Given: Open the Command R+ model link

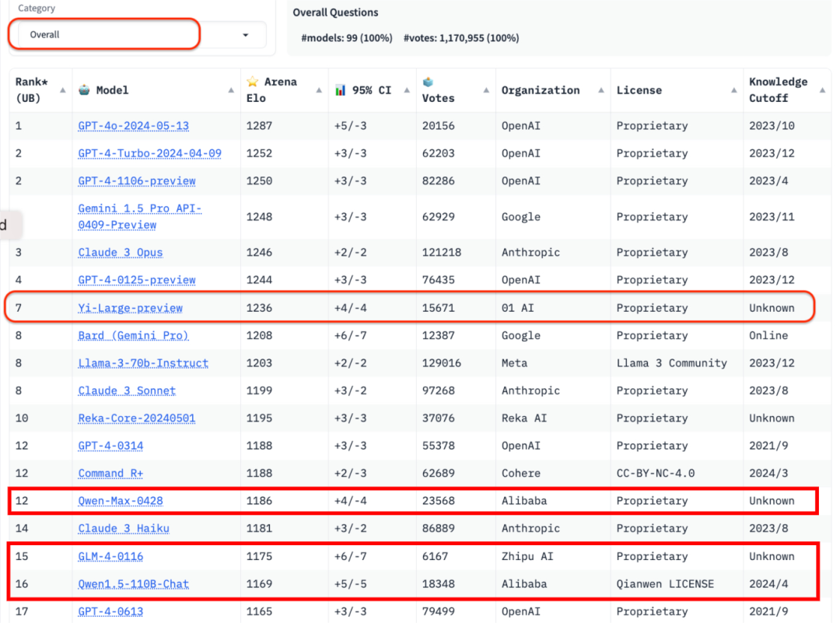Looking at the screenshot, I should 111,474.
